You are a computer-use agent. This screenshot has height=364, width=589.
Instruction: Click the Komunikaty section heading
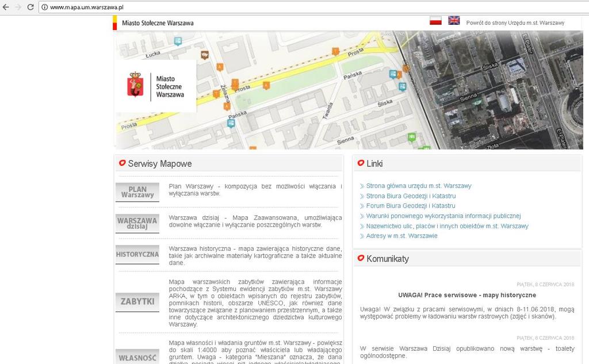[x=388, y=259]
